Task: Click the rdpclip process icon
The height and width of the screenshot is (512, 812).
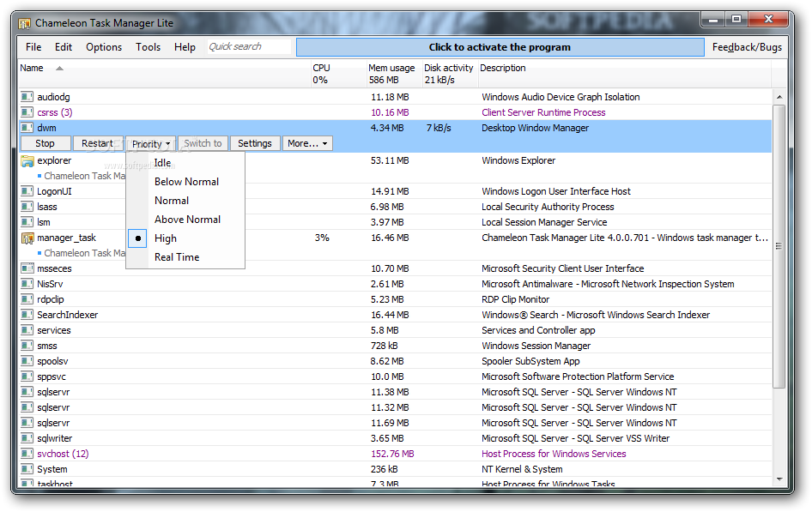Action: point(27,299)
